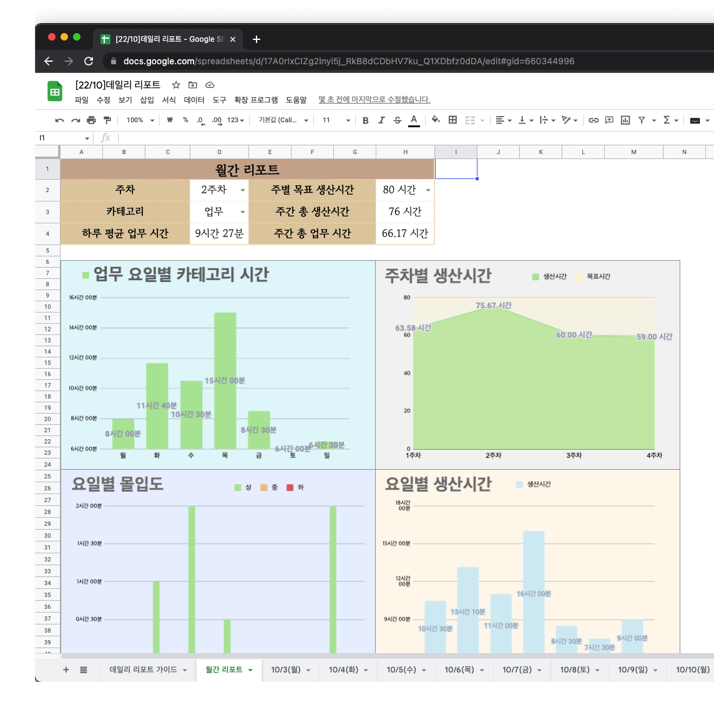Open the last edit history link
This screenshot has height=728, width=714.
click(374, 99)
